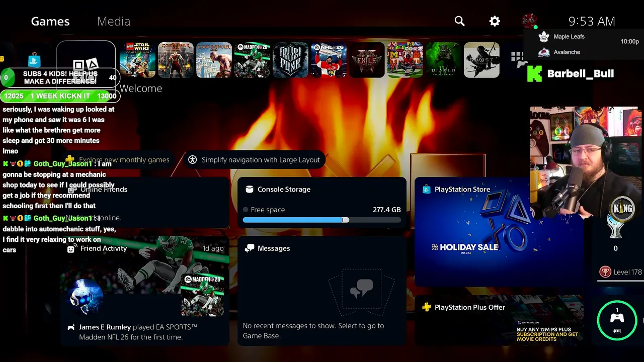Image resolution: width=644 pixels, height=362 pixels.
Task: Select the highlighted Welcome hub tile
Action: [x=86, y=60]
